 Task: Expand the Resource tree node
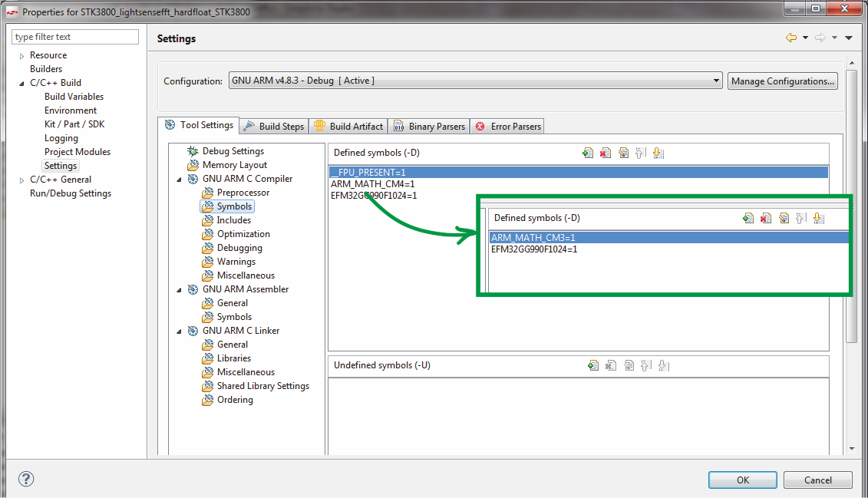(21, 56)
